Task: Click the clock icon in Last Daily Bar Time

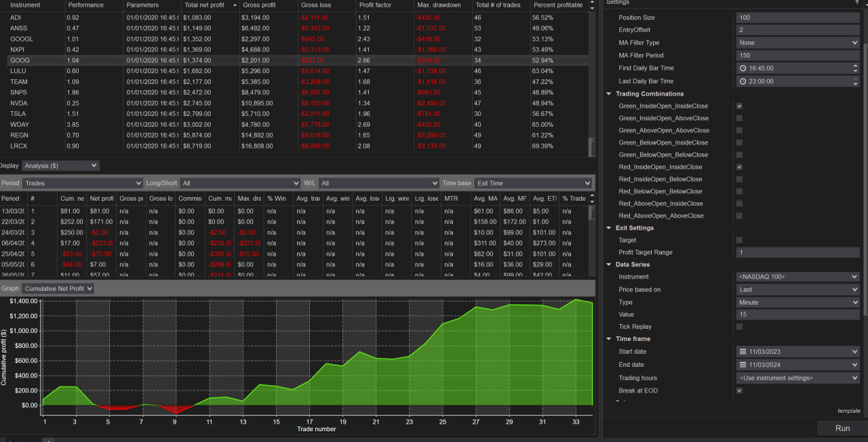Action: point(743,81)
